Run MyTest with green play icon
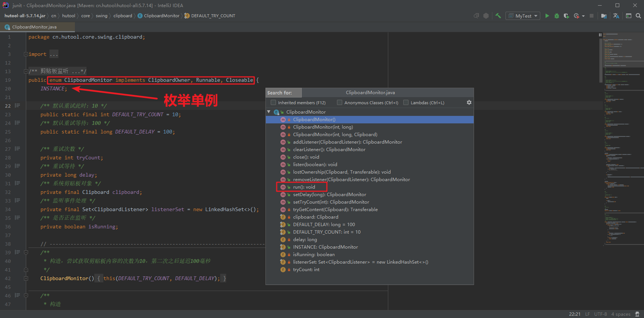Screen dimensions: 644x318 pyautogui.click(x=547, y=16)
